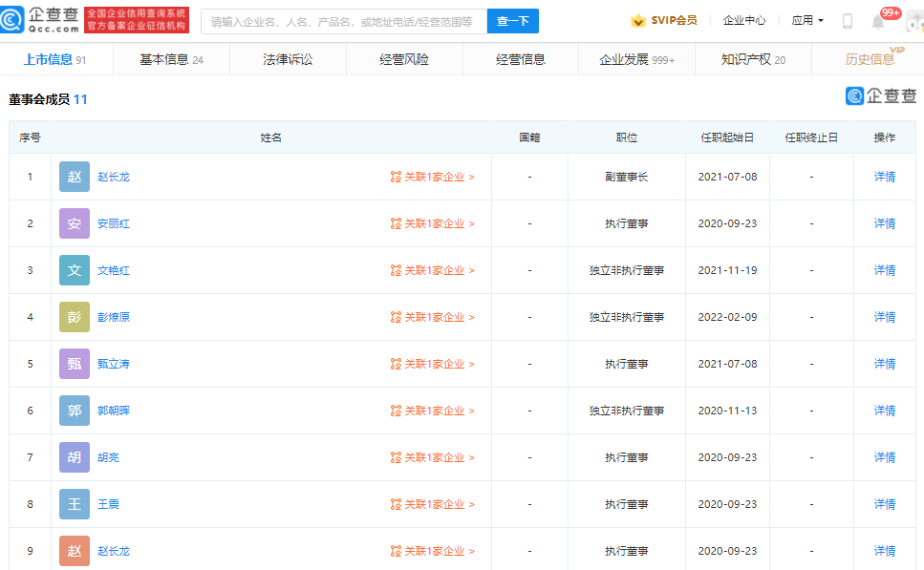
Task: Click the mobile phone icon in the header
Action: (847, 21)
